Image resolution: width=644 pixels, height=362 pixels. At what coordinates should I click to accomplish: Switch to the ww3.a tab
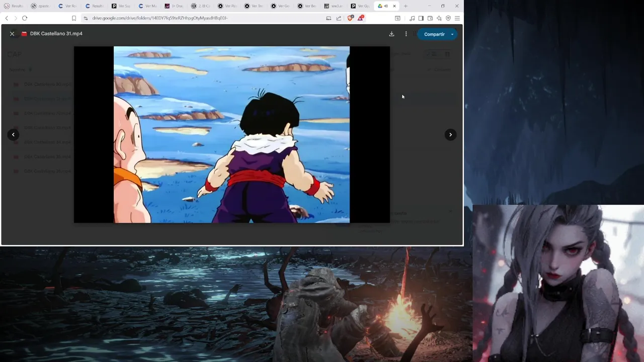[x=334, y=6]
